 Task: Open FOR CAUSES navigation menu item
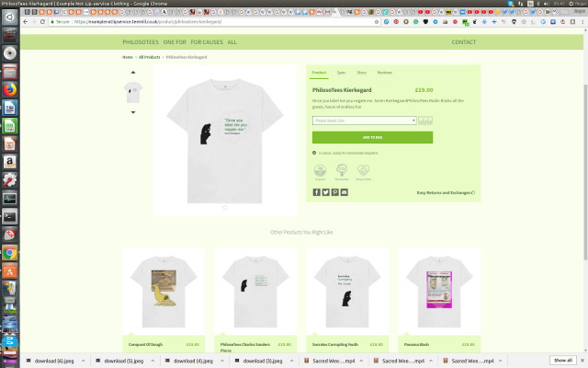207,42
